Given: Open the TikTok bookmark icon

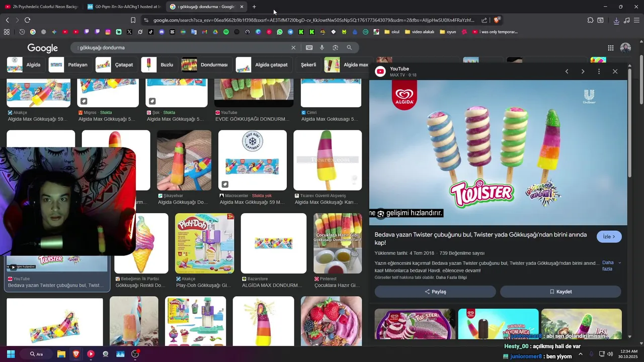Looking at the screenshot, I should (151, 32).
